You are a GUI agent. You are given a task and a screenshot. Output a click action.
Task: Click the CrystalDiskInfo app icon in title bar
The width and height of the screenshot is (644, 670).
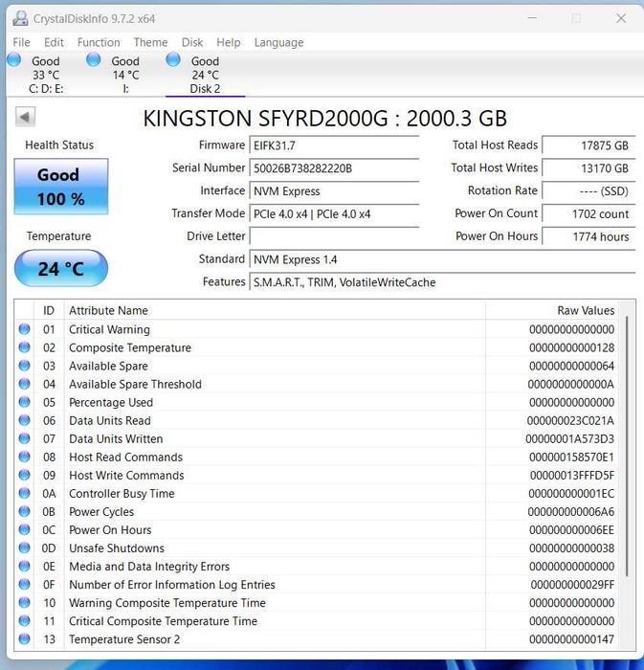pos(20,18)
